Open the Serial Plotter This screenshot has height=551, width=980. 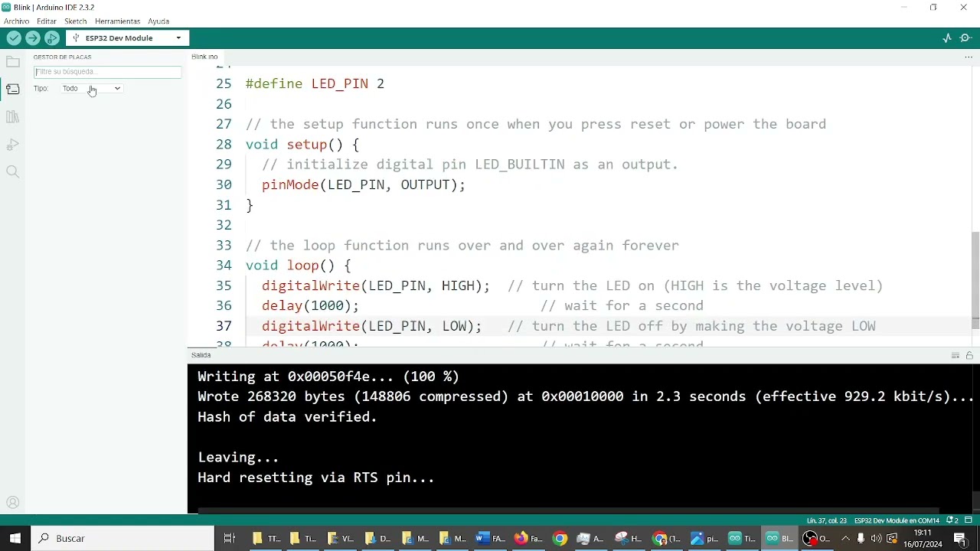click(x=947, y=37)
